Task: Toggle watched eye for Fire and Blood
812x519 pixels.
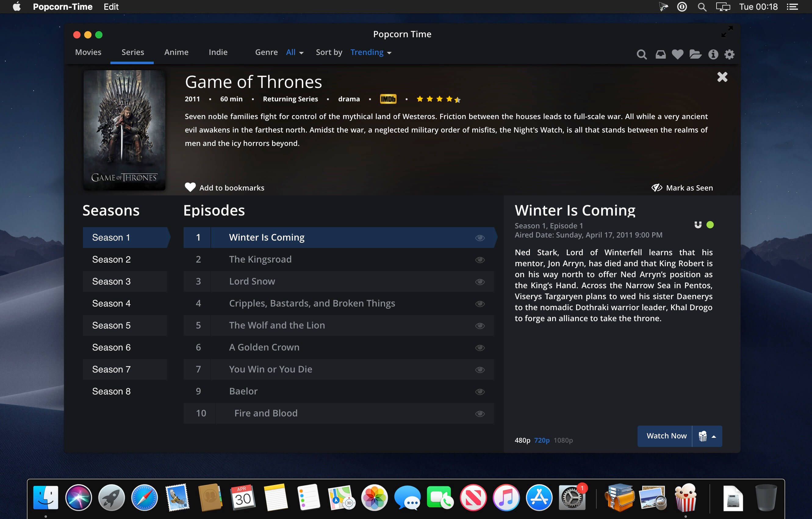Action: pos(480,413)
